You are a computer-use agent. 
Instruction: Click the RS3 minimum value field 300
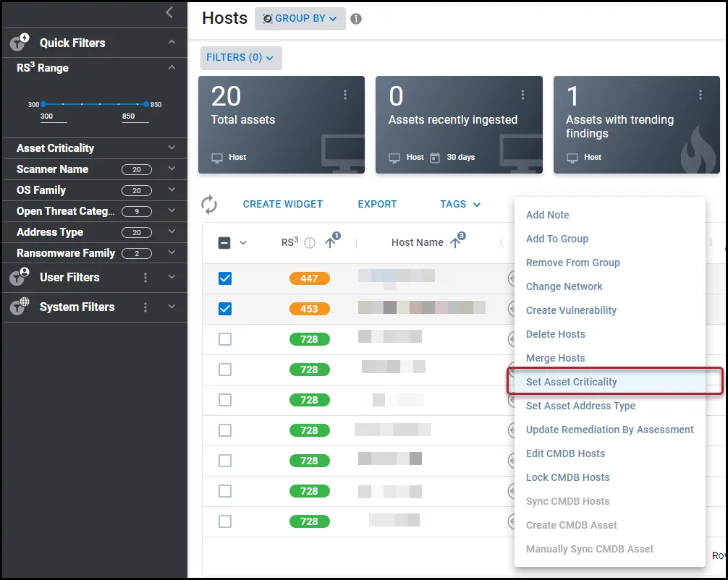(54, 117)
